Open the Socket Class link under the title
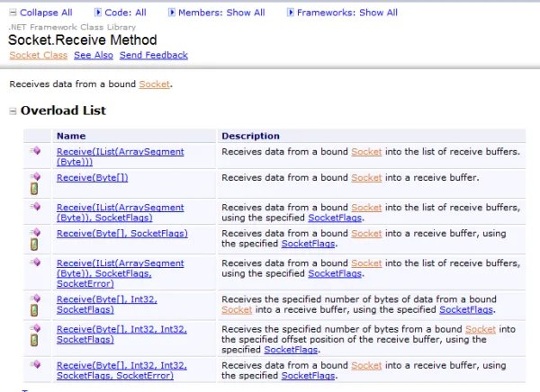The width and height of the screenshot is (540, 392). point(38,55)
